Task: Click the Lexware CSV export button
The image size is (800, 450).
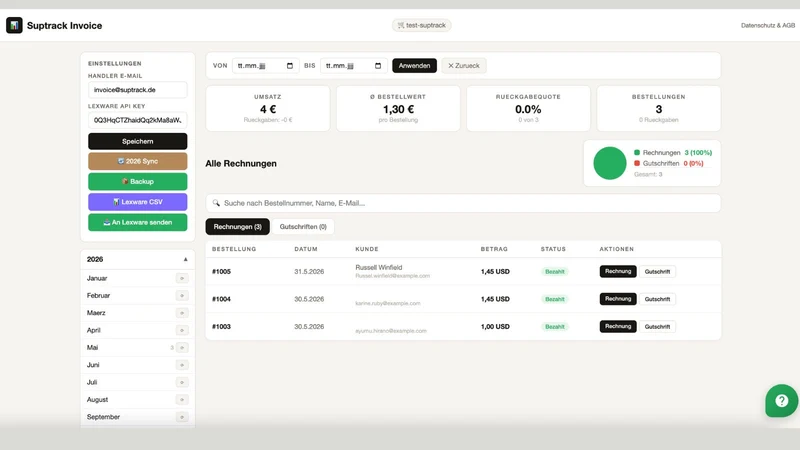Action: [x=137, y=202]
